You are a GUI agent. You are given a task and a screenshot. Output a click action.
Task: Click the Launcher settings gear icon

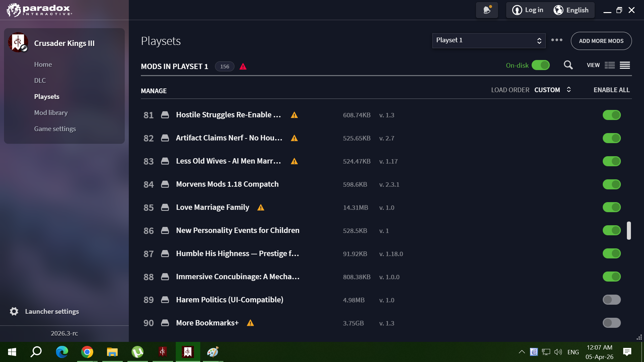pyautogui.click(x=14, y=311)
